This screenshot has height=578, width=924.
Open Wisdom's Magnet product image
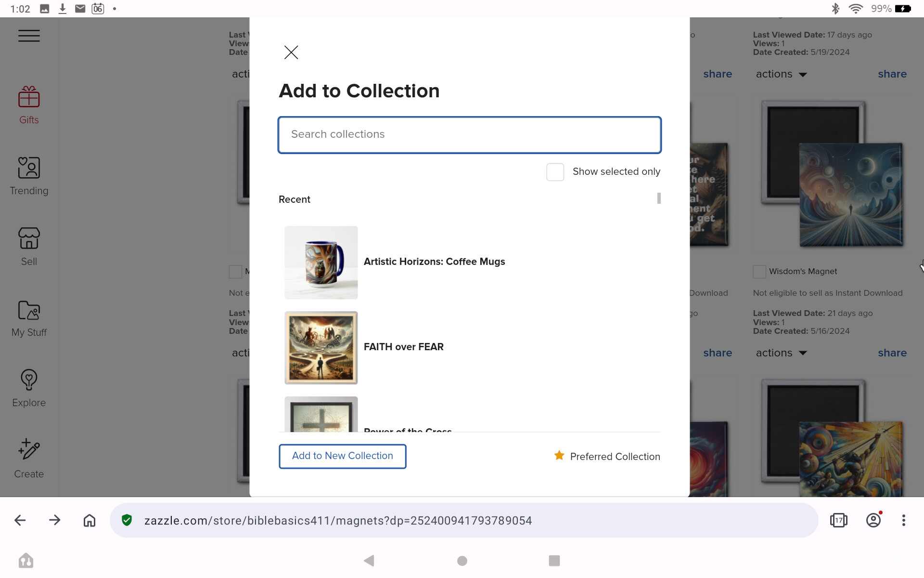832,174
